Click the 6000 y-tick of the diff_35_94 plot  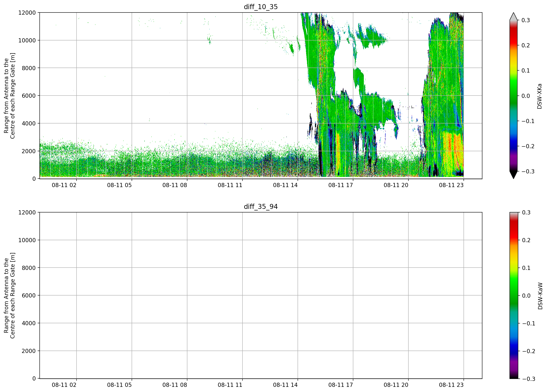29,295
